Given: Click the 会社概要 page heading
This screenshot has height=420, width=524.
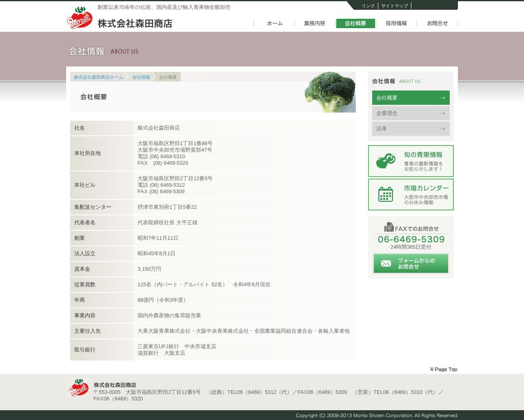Looking at the screenshot, I should (x=93, y=97).
